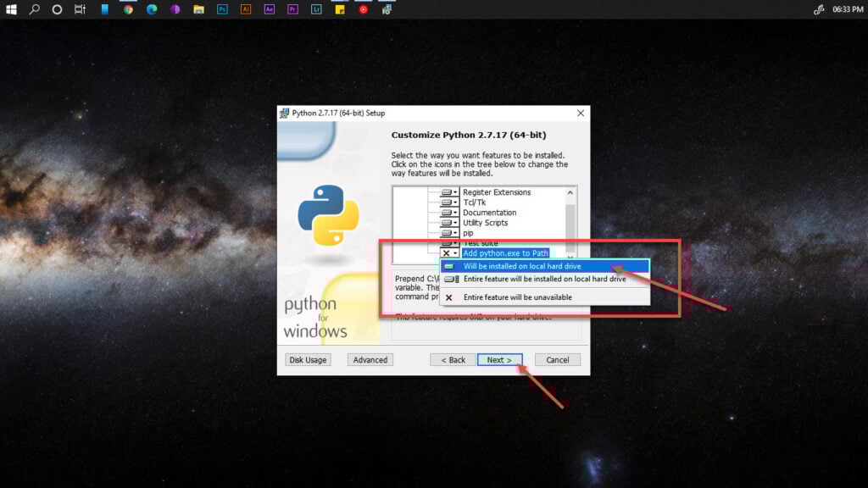This screenshot has height=488, width=868.
Task: Select the Documentation feature row
Action: [489, 213]
